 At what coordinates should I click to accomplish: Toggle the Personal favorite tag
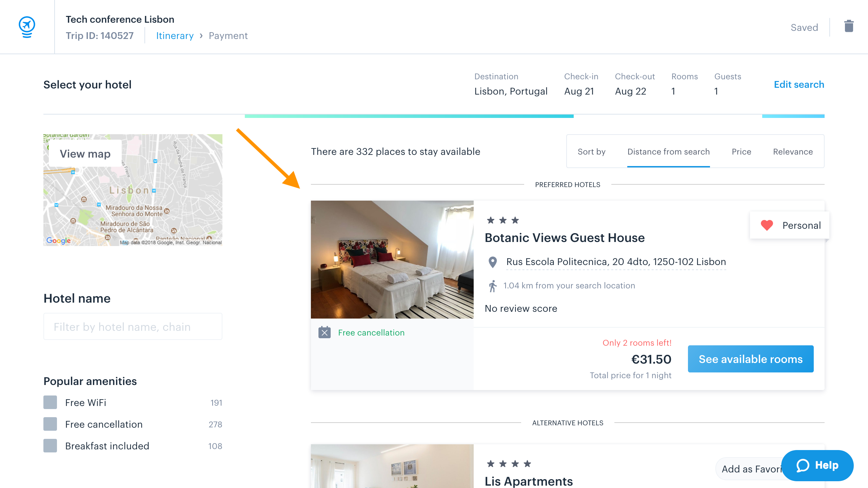(790, 225)
